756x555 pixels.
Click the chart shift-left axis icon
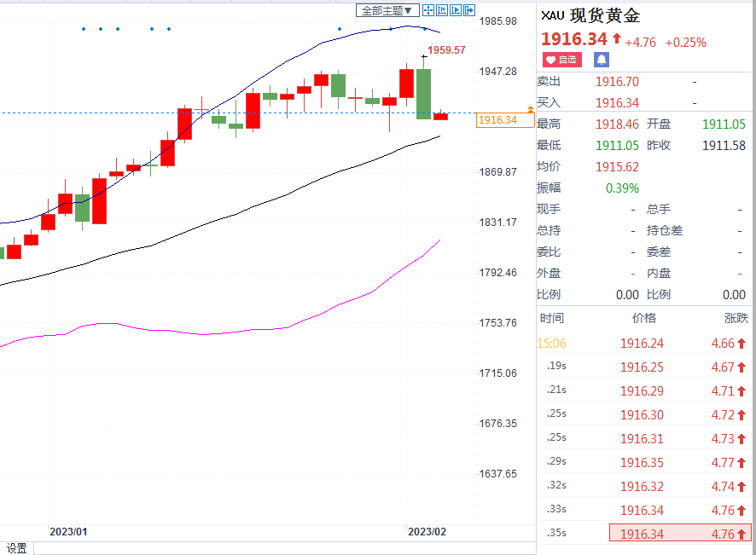tap(442, 10)
